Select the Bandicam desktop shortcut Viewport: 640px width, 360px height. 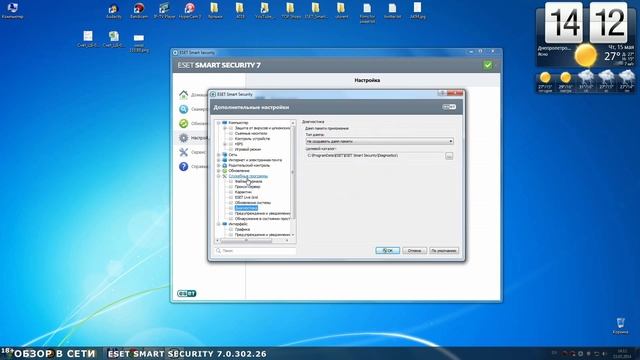139,11
